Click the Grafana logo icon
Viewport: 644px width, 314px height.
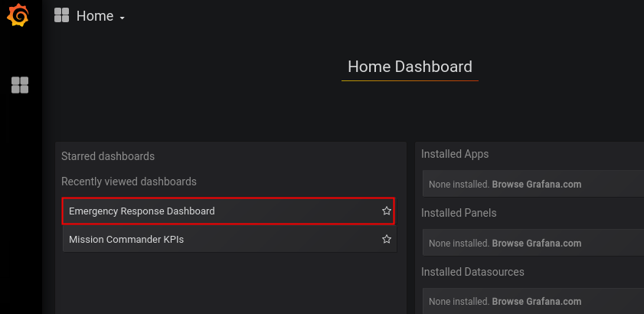pos(18,15)
